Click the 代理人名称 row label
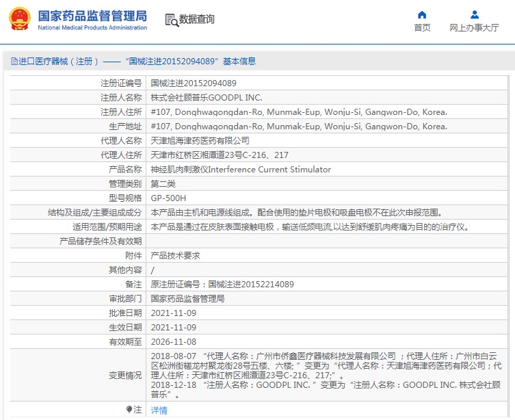The width and height of the screenshot is (515, 420). [121, 140]
